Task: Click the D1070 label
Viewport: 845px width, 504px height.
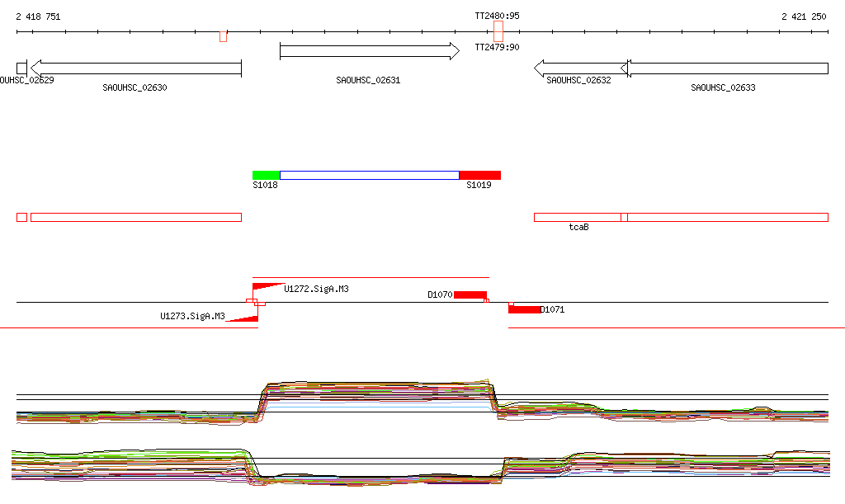Action: pos(441,294)
